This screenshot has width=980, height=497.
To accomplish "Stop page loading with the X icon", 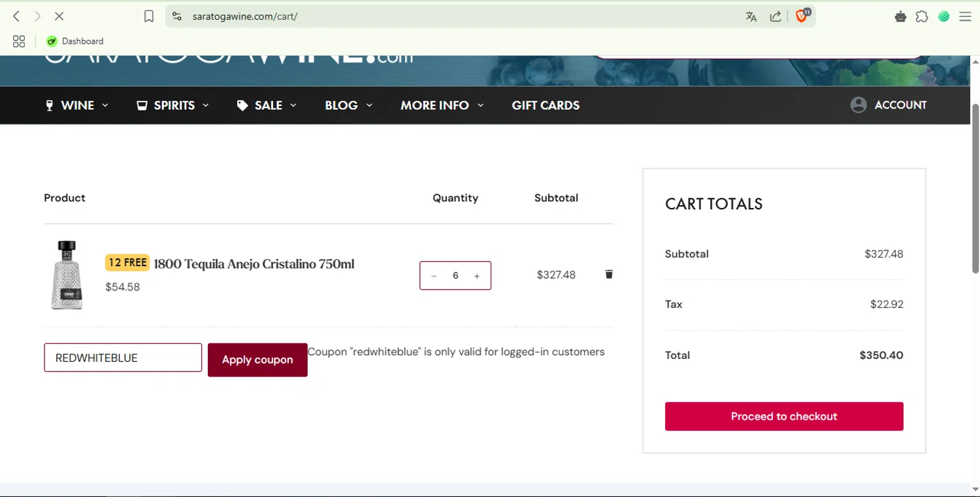I will tap(59, 16).
